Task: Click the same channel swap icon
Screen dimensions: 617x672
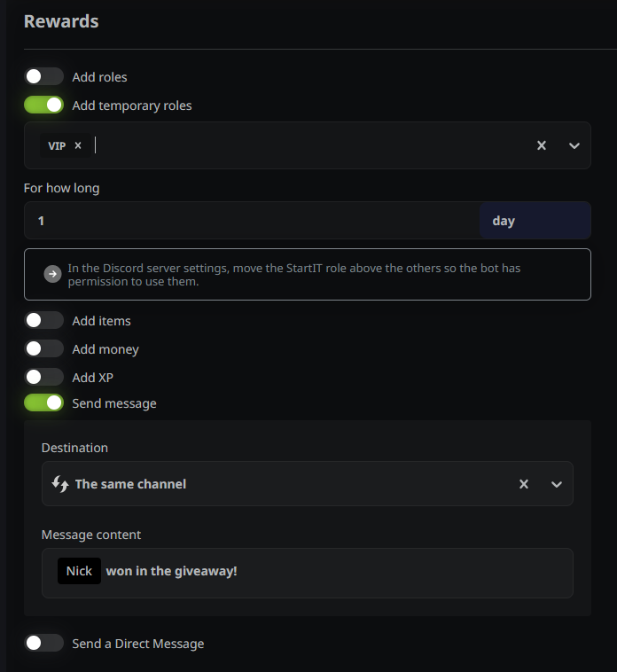Action: (60, 483)
